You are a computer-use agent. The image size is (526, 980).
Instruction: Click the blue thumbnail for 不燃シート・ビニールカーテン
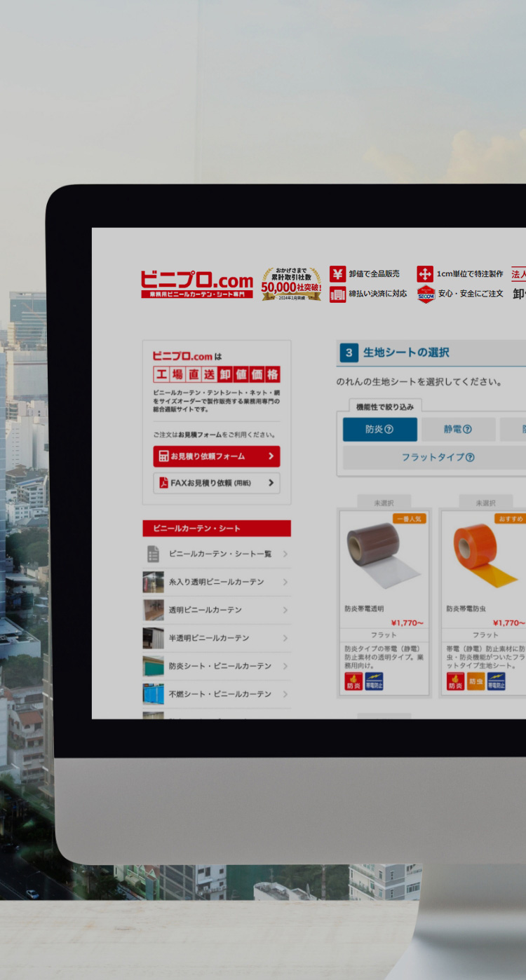[x=153, y=694]
